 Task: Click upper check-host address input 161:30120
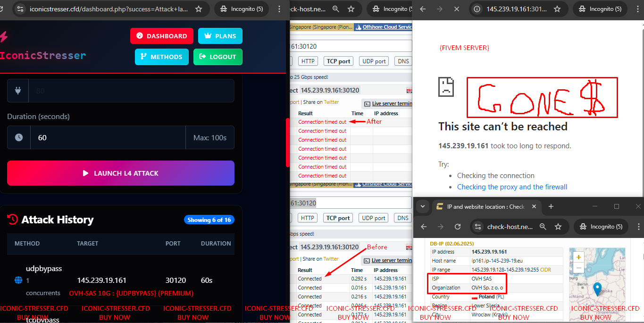(351, 46)
